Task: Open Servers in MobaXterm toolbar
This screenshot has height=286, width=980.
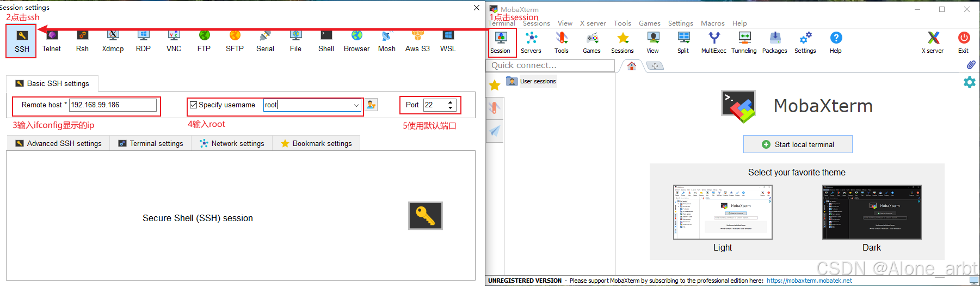Action: coord(531,42)
